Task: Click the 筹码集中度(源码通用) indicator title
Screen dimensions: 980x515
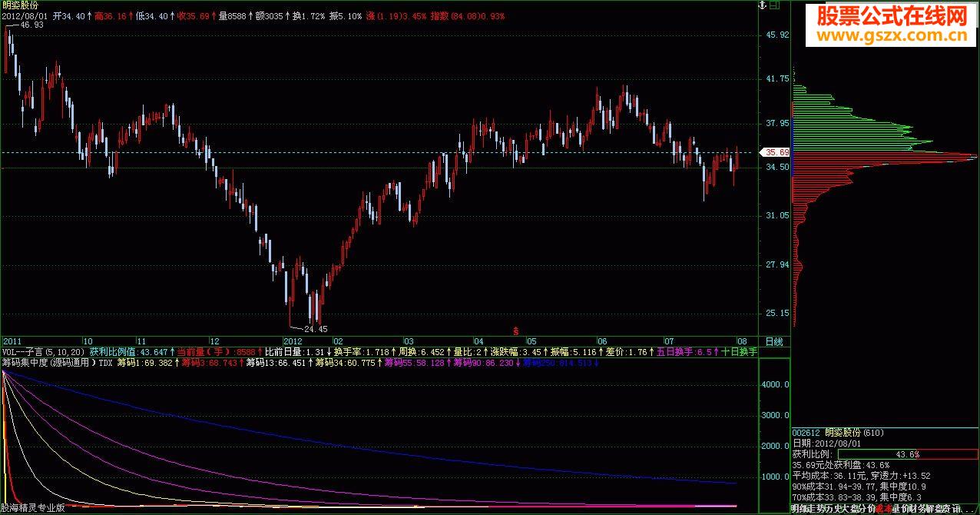Action: pyautogui.click(x=49, y=362)
